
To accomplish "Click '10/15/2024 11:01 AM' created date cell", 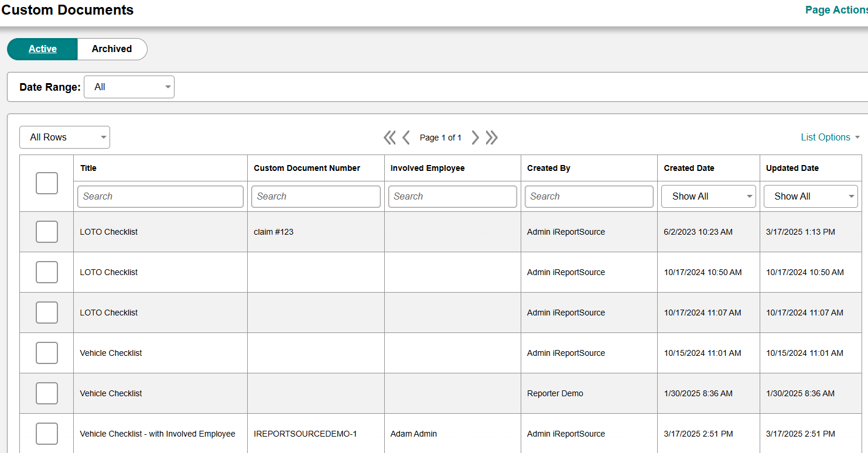I will tap(703, 353).
